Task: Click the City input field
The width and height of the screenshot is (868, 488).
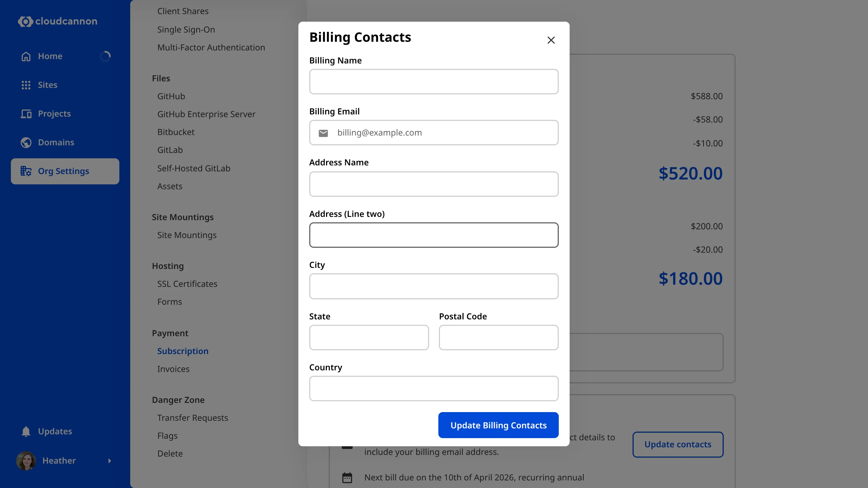Action: [x=434, y=286]
